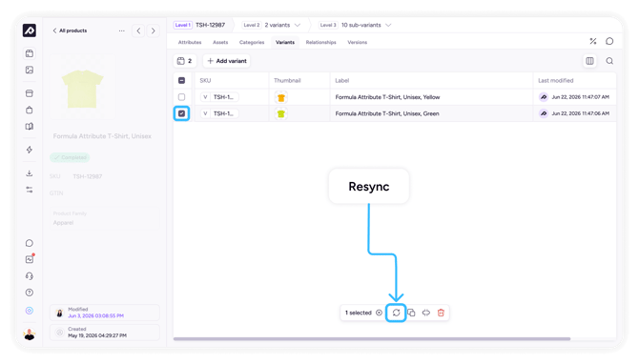Image resolution: width=639 pixels, height=364 pixels.
Task: Open the download import icon in sidebar
Action: pos(30,173)
